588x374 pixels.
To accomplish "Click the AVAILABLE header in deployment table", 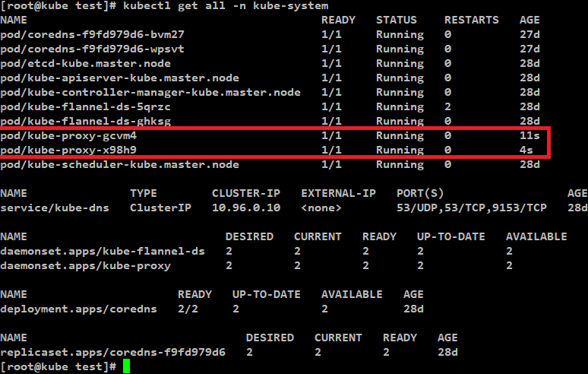I will click(352, 294).
